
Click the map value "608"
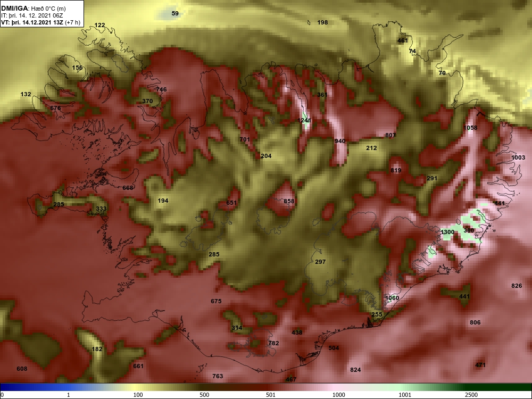point(22,369)
